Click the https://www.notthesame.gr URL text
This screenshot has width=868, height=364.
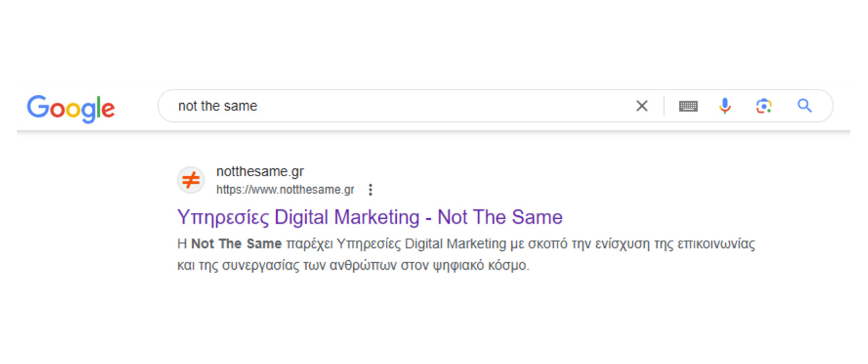(285, 190)
